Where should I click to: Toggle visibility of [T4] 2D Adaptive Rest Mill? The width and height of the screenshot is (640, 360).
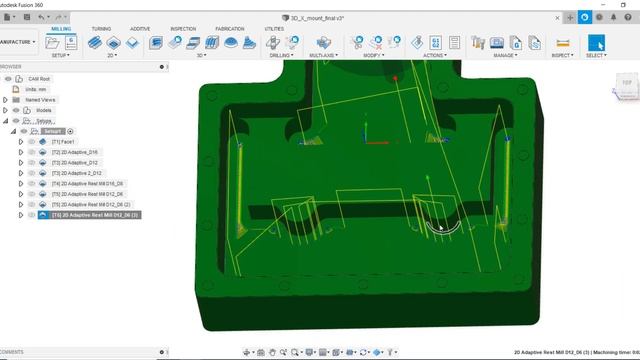32,184
